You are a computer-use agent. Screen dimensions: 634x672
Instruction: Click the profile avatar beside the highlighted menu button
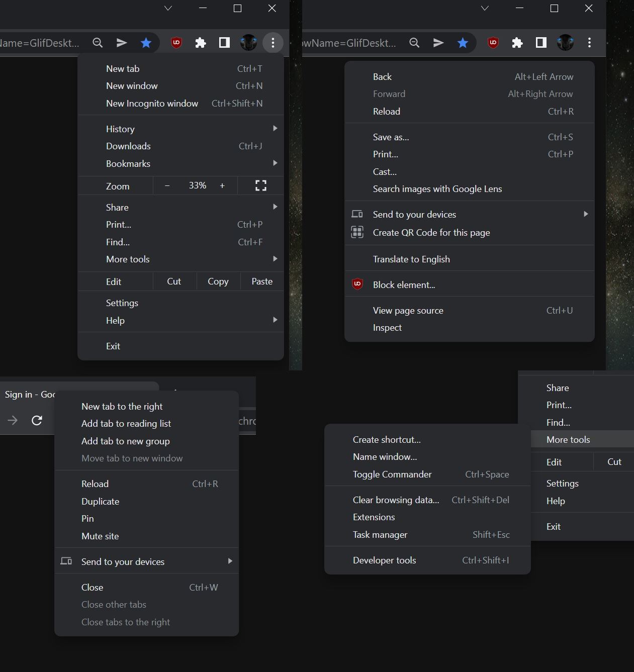pyautogui.click(x=248, y=43)
